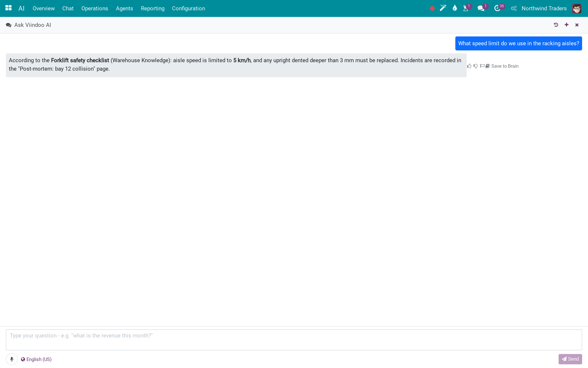The height and width of the screenshot is (368, 588).
Task: Give thumbs up to the AI answer
Action: point(469,66)
